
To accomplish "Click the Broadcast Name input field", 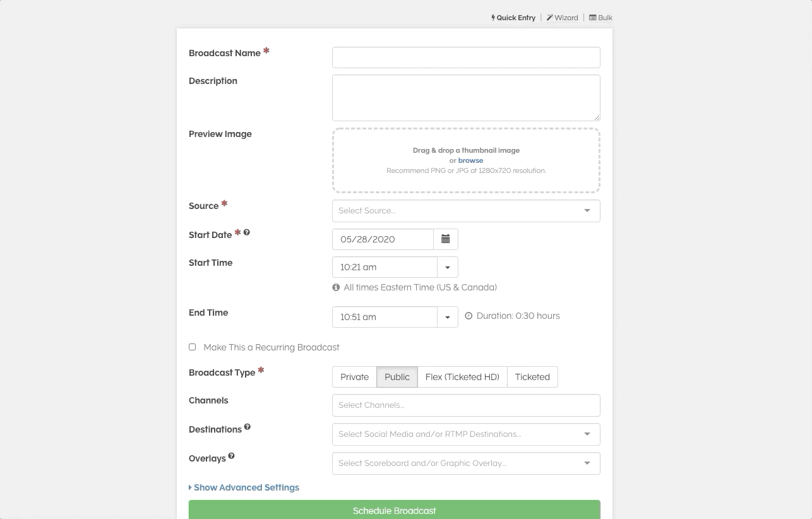I will (465, 57).
